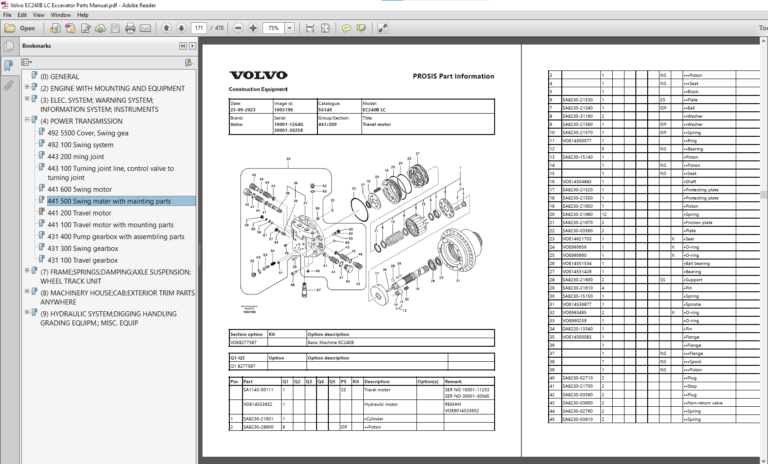Switch to read mode view

pyautogui.click(x=383, y=28)
